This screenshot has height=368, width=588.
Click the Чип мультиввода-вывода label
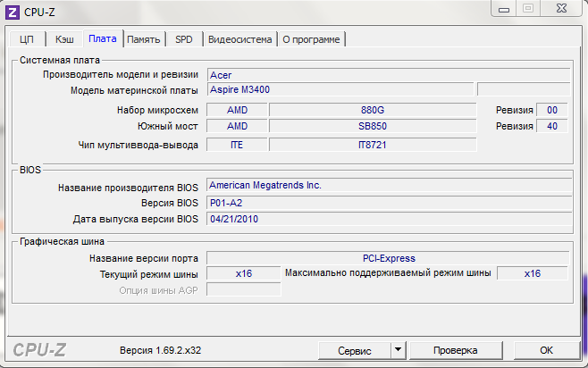tap(138, 145)
